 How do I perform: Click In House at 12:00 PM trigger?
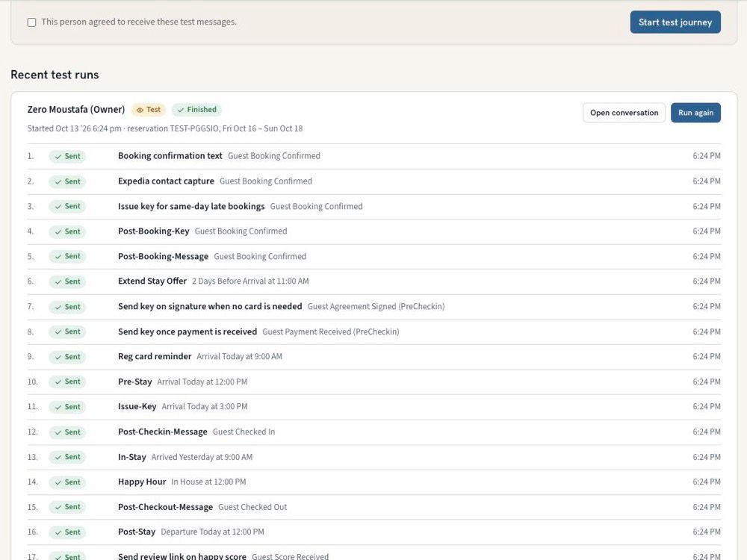(x=208, y=482)
